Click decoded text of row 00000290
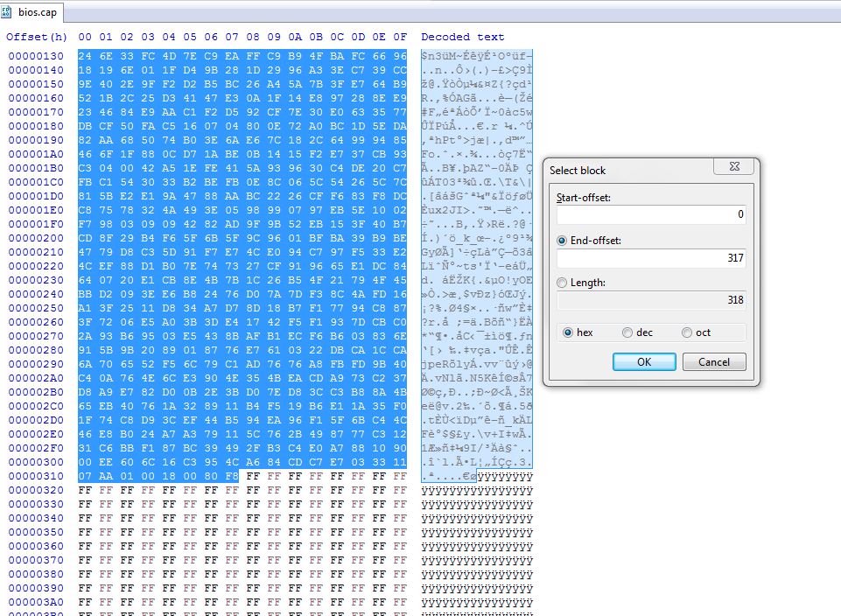 477,364
